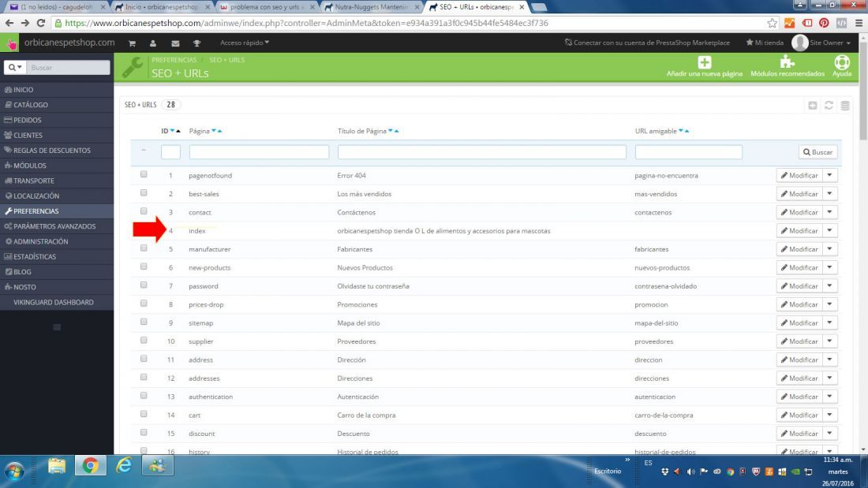Check the contact row checkbox

coord(144,210)
